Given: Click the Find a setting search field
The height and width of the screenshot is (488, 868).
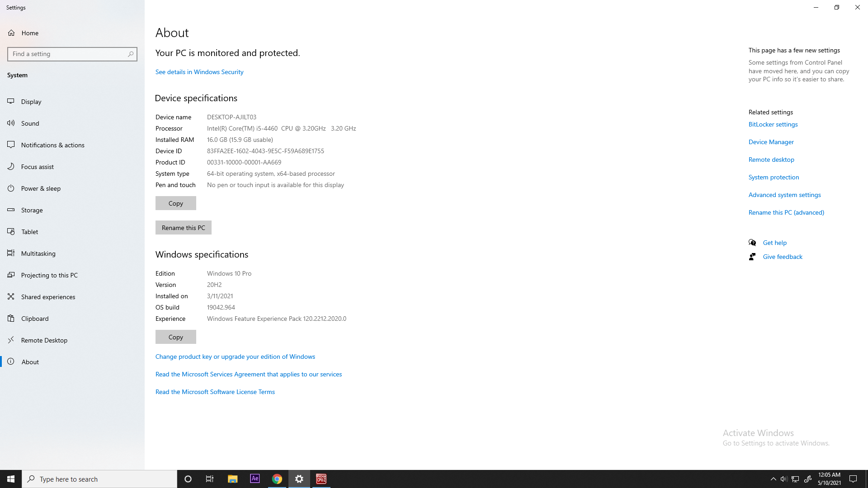Looking at the screenshot, I should pos(72,54).
